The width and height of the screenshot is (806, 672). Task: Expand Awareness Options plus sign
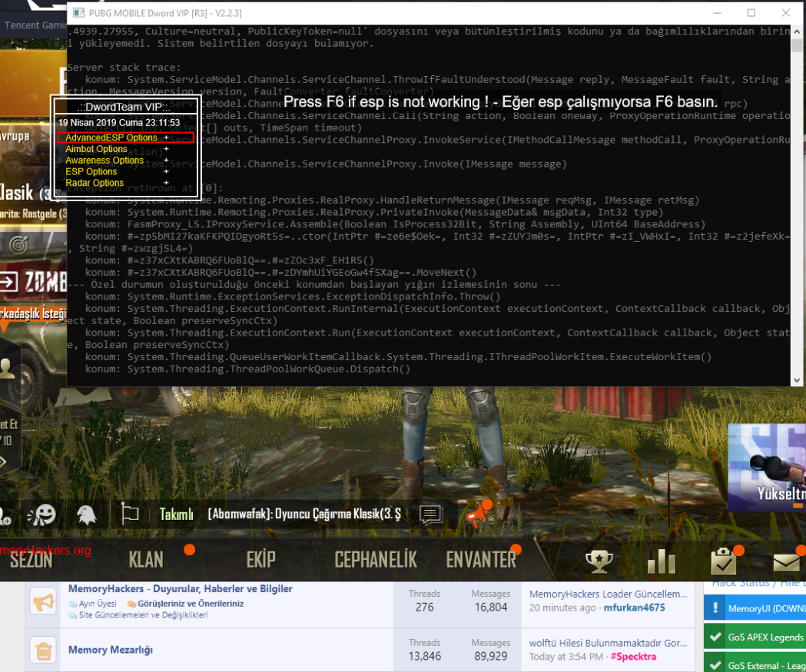[x=166, y=161]
